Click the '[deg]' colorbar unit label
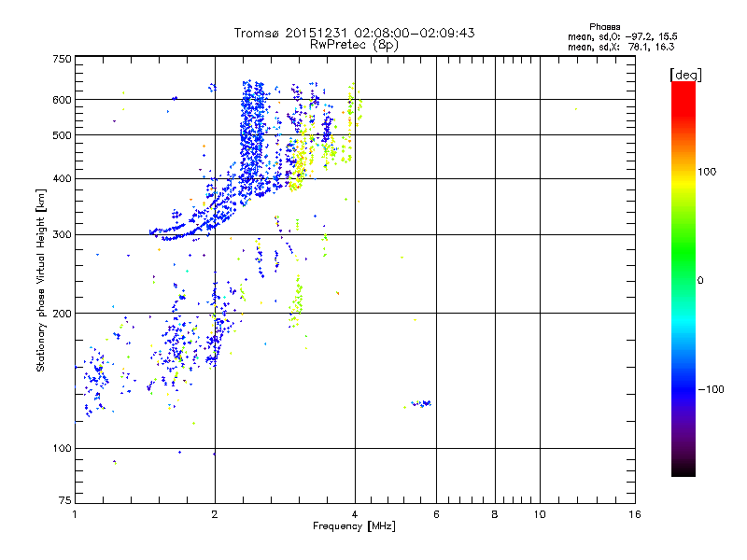This screenshot has height=560, width=747. pos(685,75)
